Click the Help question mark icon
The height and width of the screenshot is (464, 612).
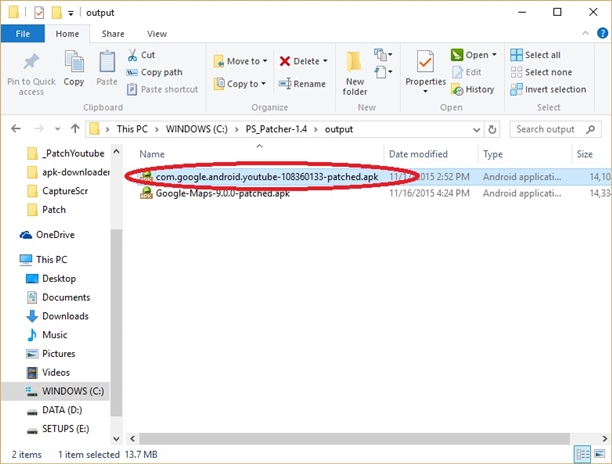point(602,34)
